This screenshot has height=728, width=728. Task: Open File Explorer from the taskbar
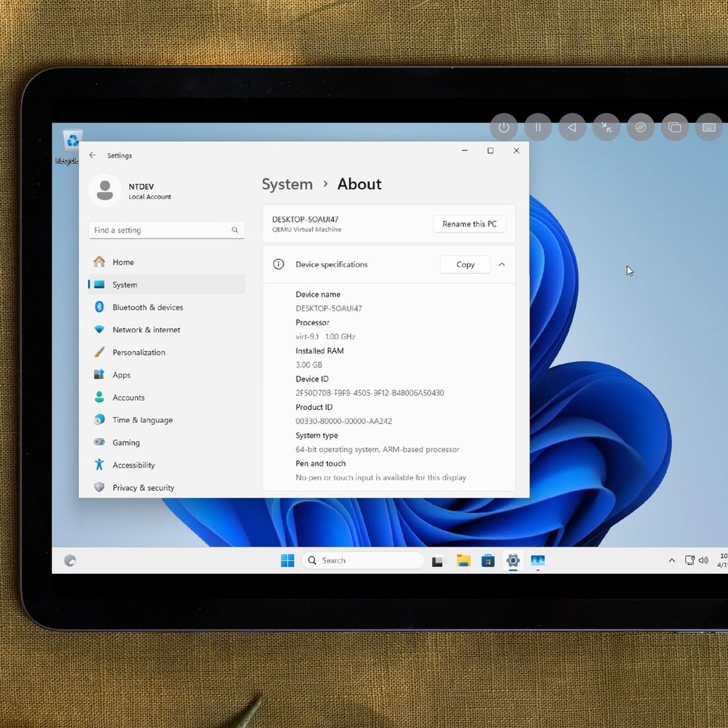463,561
